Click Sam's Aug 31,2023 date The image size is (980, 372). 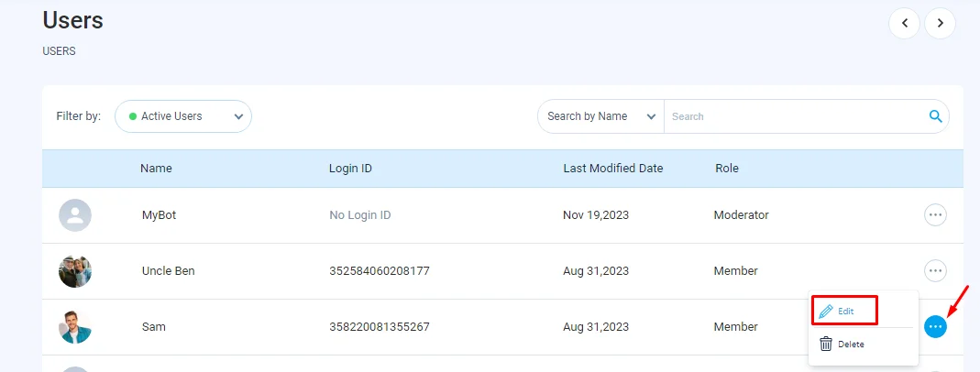pyautogui.click(x=596, y=326)
